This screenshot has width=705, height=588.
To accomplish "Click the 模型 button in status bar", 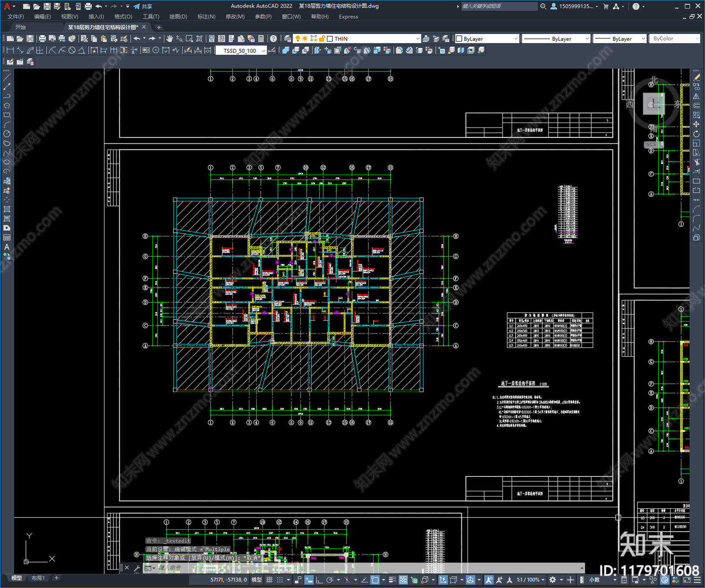I will 256,580.
